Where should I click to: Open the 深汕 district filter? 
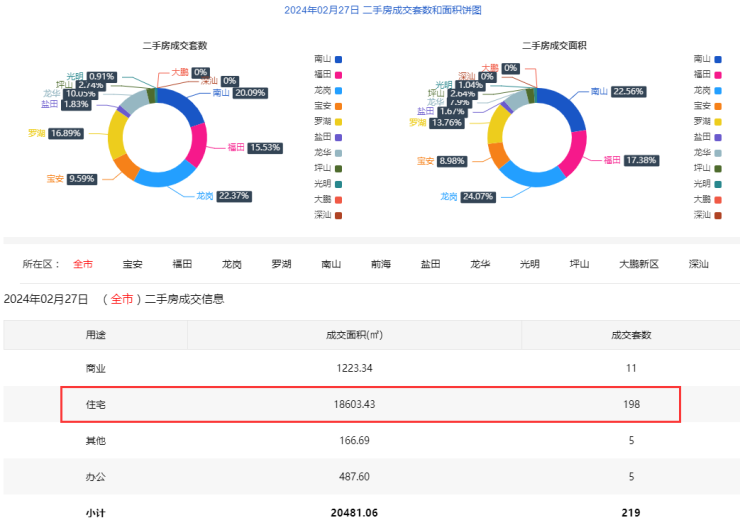(699, 264)
